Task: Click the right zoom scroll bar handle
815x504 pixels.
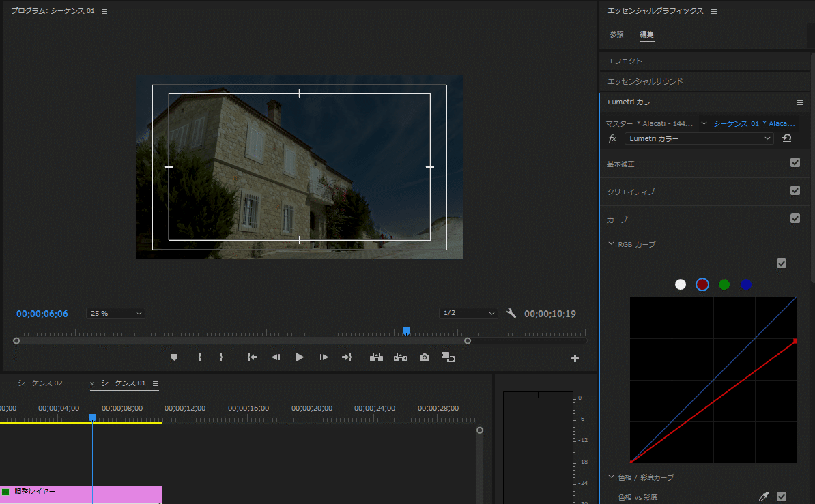Action: click(468, 341)
